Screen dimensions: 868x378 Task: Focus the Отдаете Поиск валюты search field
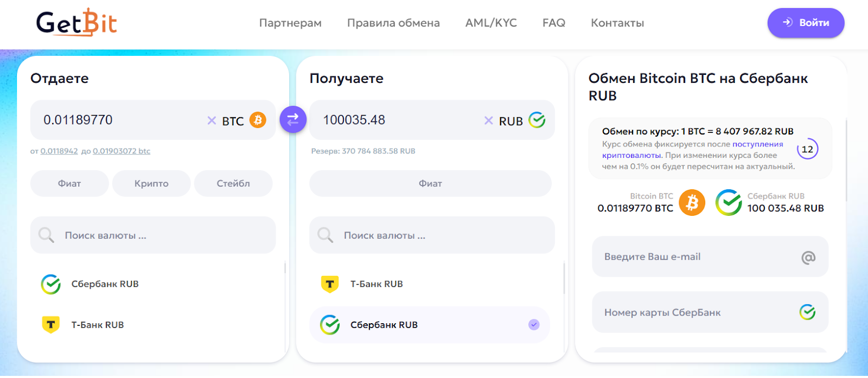(x=153, y=235)
